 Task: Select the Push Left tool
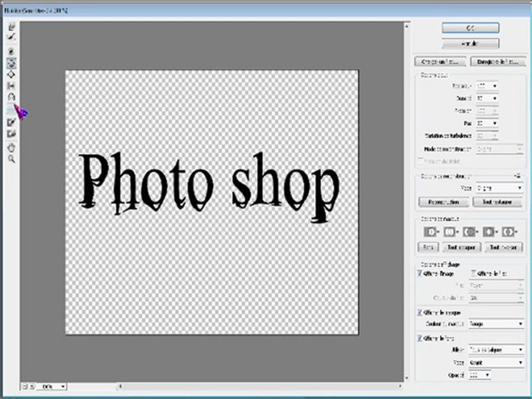12,86
